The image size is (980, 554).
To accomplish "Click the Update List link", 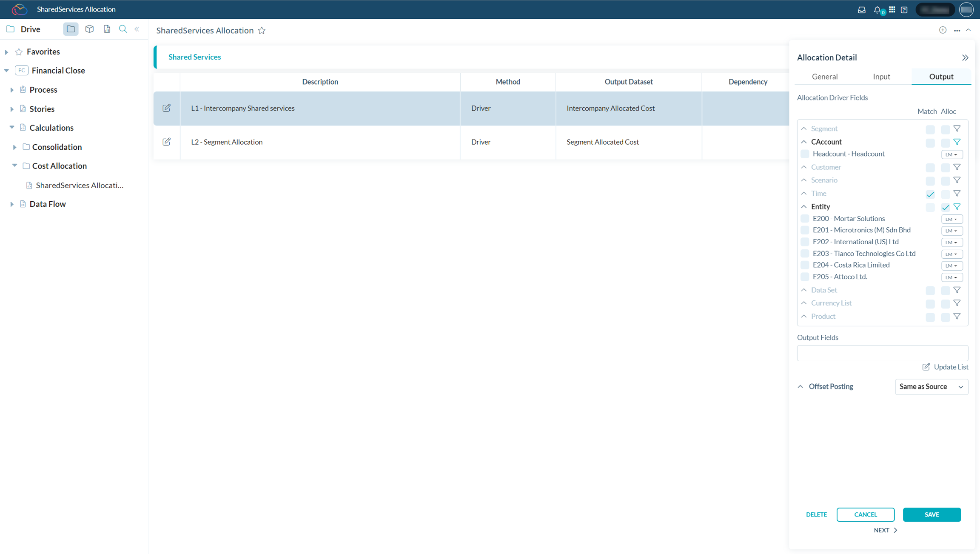I will (945, 367).
